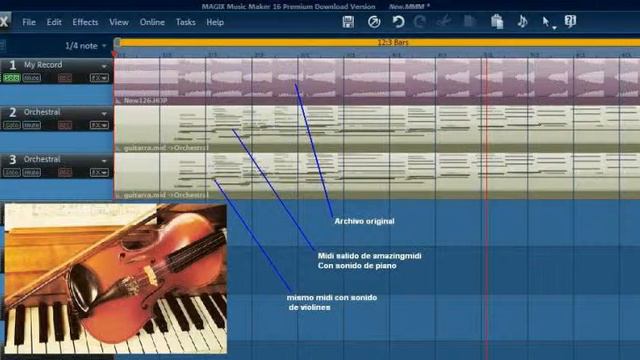Viewport: 640px width, 360px height.
Task: Open FX dropdown on track 2 Orchestral
Action: (99, 125)
